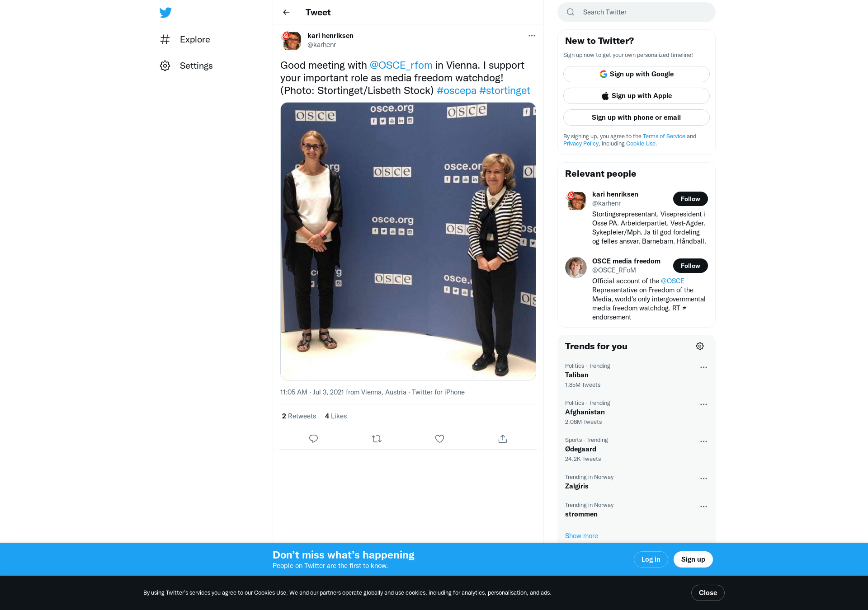Click the share icon under the tweet
This screenshot has height=610, width=868.
point(503,439)
